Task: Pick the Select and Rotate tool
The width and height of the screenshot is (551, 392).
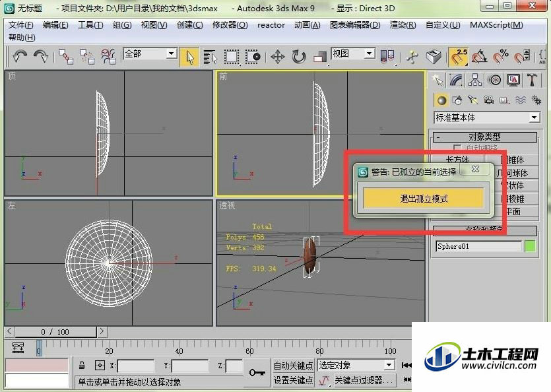Action: [299, 57]
